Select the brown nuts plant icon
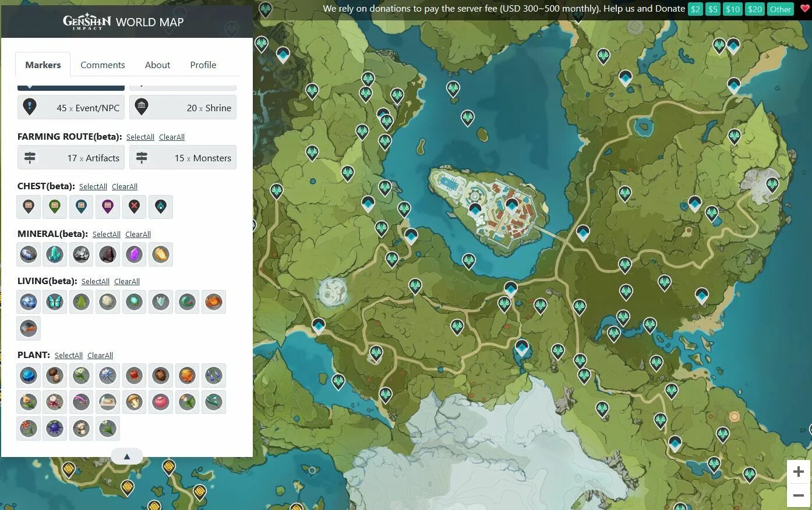 55,376
